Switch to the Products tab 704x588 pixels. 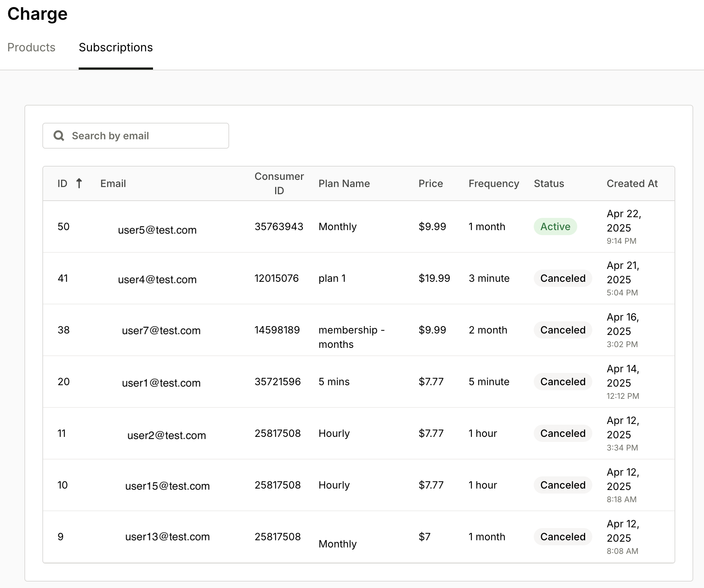point(31,47)
